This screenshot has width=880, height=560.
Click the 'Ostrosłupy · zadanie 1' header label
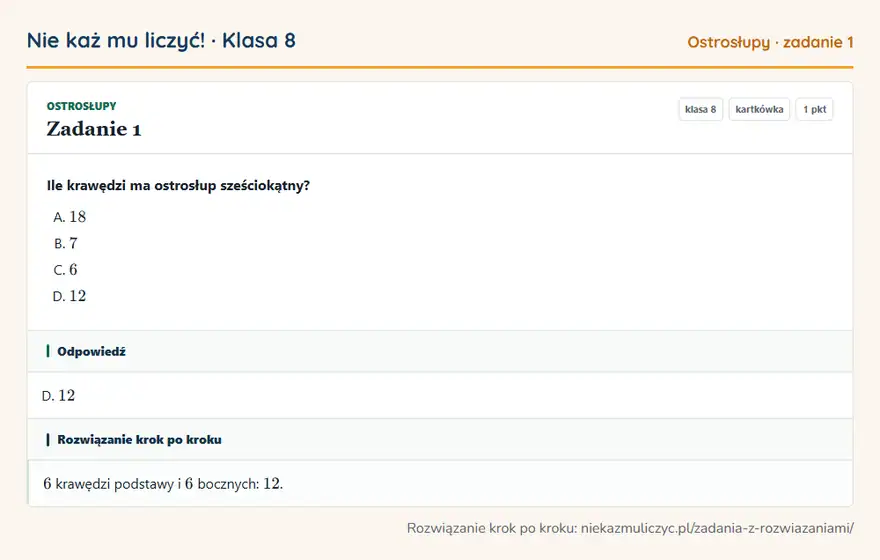coord(770,43)
